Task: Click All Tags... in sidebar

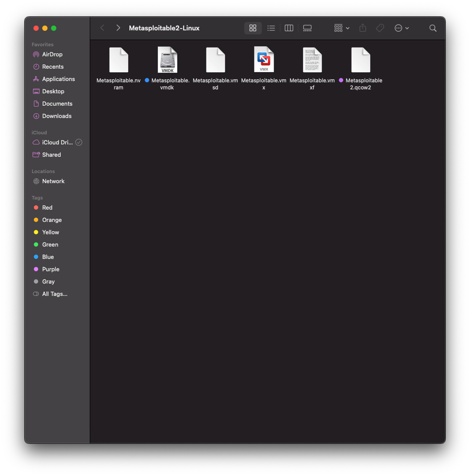Action: (x=55, y=294)
